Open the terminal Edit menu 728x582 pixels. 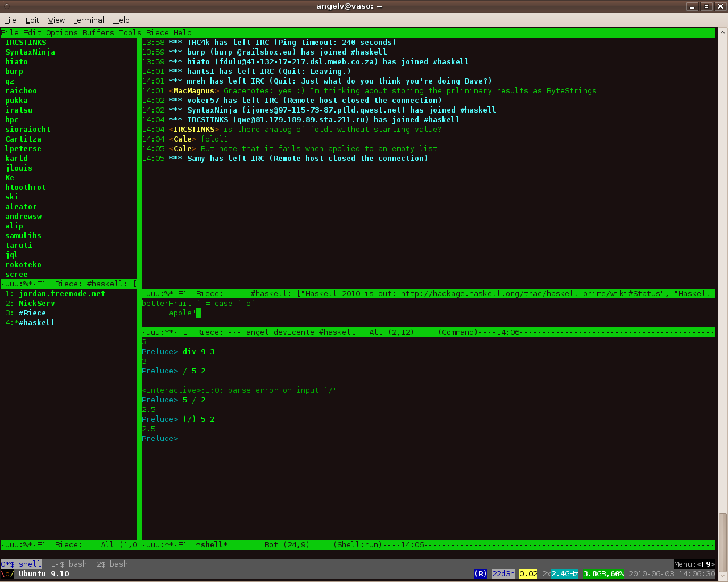tap(32, 20)
